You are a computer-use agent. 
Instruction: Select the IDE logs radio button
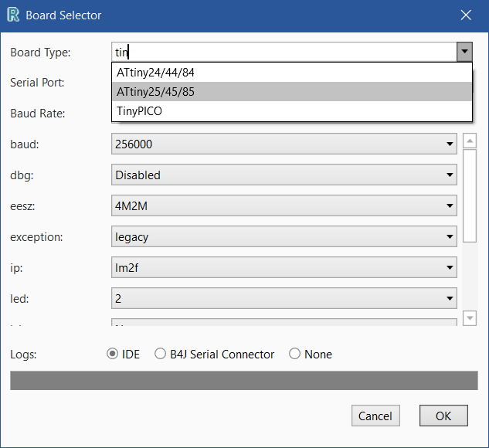[113, 355]
